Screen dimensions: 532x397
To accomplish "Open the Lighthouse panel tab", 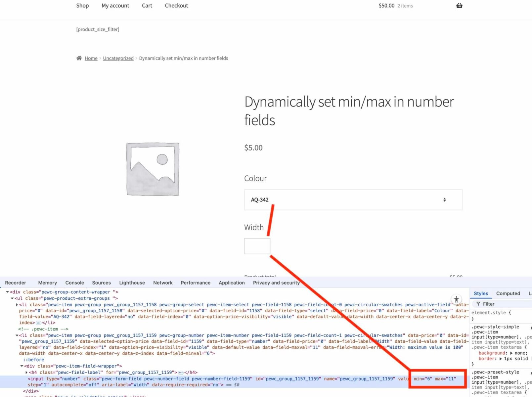I will tap(132, 283).
